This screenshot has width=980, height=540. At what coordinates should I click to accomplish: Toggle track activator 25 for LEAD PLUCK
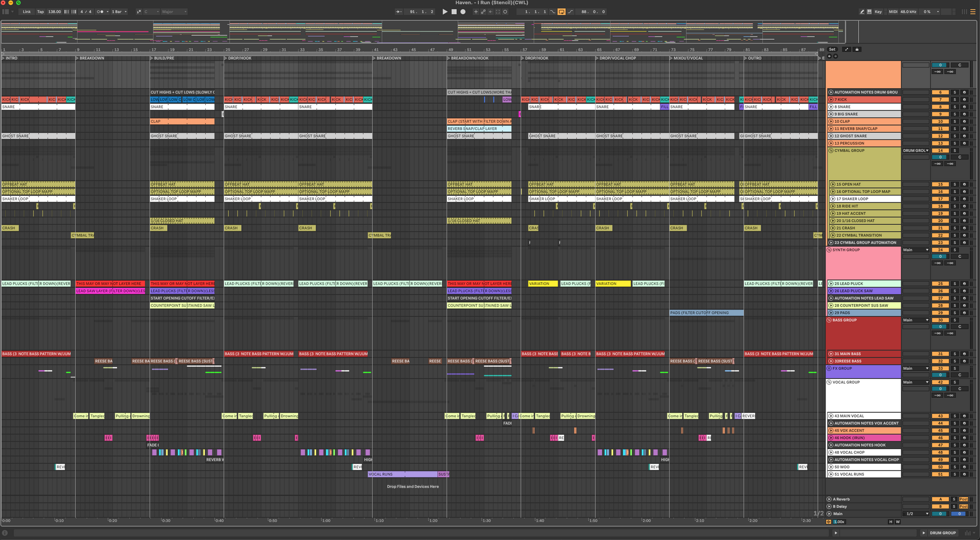pos(940,284)
